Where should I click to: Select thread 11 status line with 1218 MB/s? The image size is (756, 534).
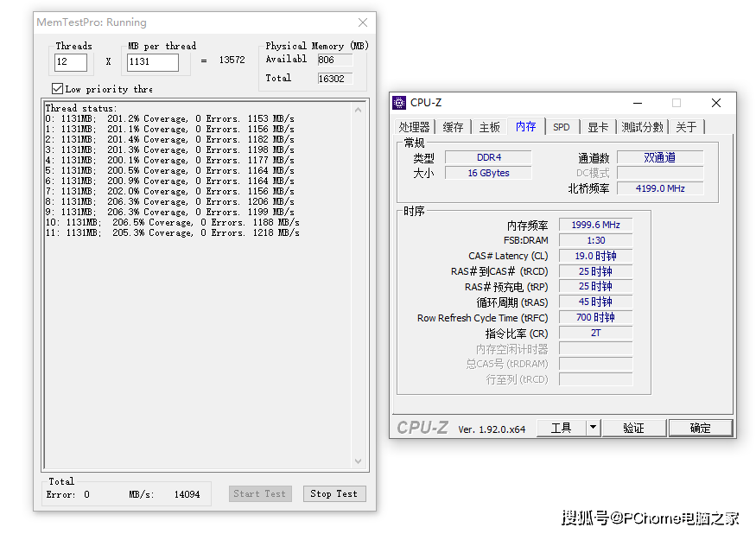172,233
